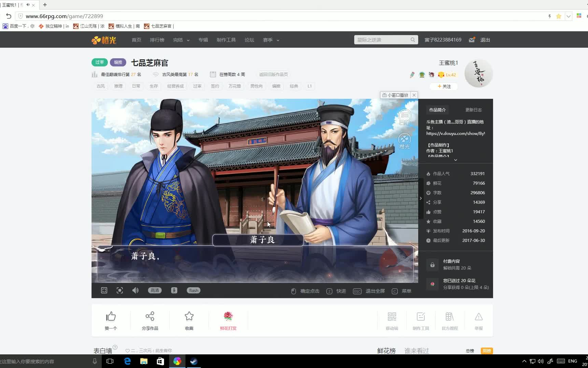Click the 万花筒 tag
The height and width of the screenshot is (368, 588).
point(235,86)
